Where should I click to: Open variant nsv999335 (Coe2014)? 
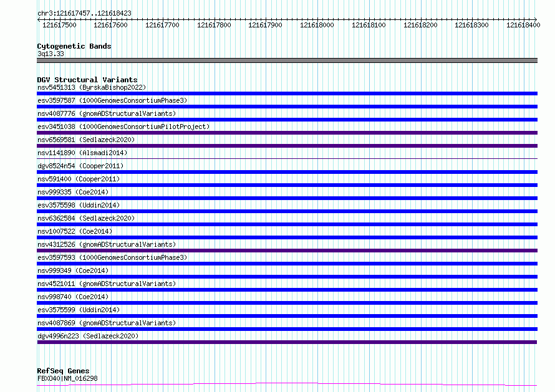(x=73, y=192)
